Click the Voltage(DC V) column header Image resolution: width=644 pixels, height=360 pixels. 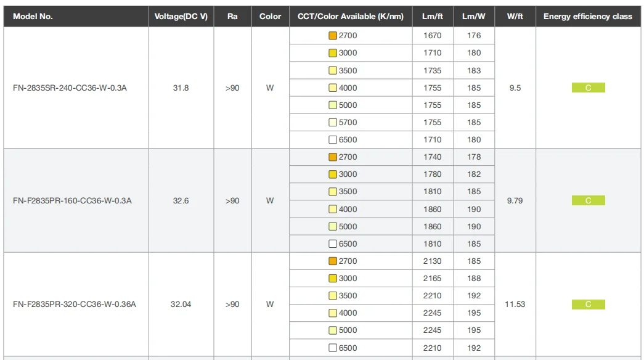coord(181,17)
